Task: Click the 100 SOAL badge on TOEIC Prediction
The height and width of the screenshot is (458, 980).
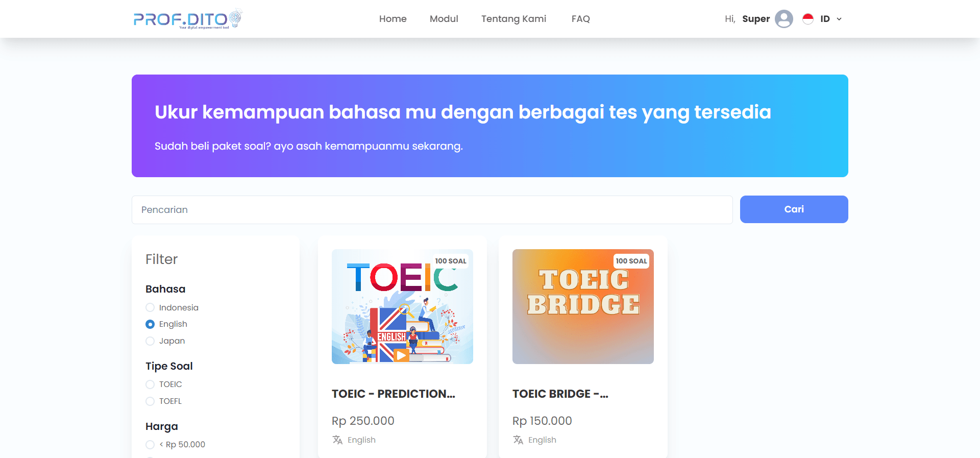Action: pyautogui.click(x=451, y=261)
